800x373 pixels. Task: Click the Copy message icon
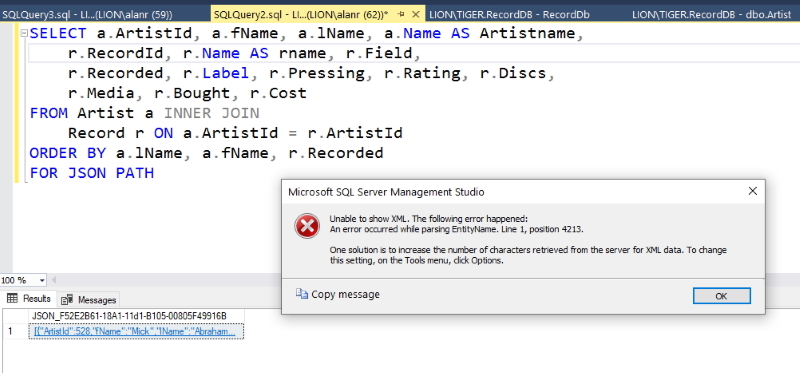pos(302,294)
